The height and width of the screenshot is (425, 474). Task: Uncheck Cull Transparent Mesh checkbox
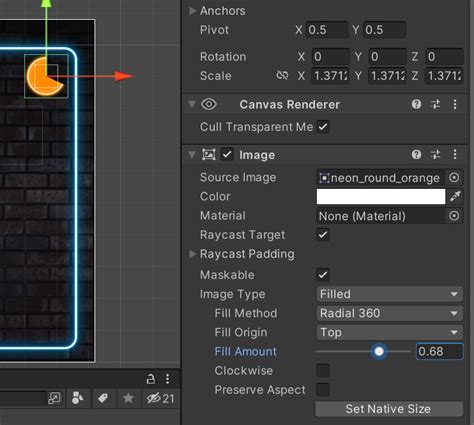click(323, 127)
